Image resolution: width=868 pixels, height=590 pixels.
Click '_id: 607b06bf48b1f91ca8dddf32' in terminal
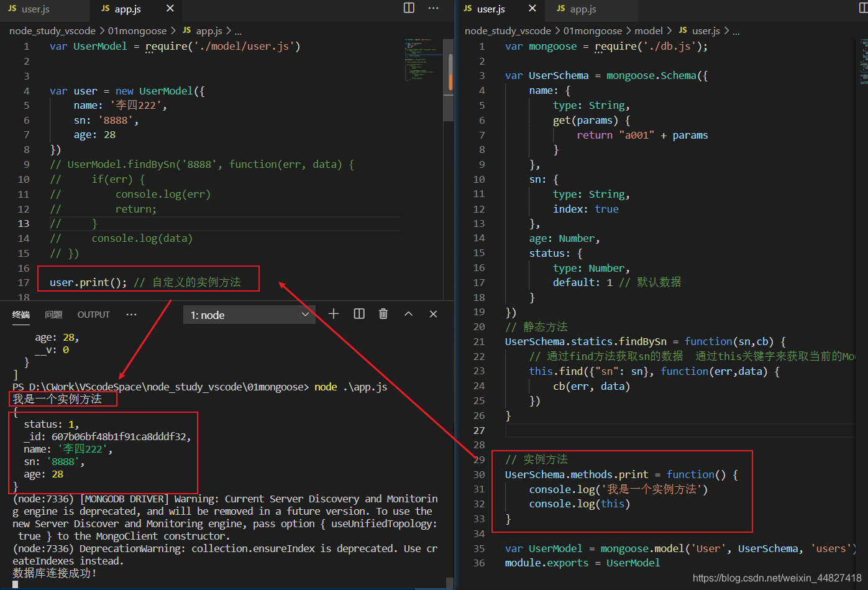(x=107, y=436)
